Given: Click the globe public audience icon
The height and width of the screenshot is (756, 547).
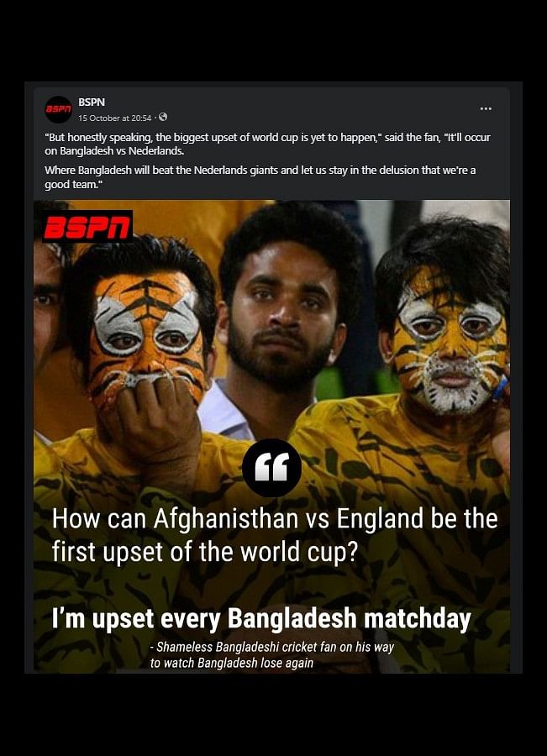Looking at the screenshot, I should coord(163,117).
